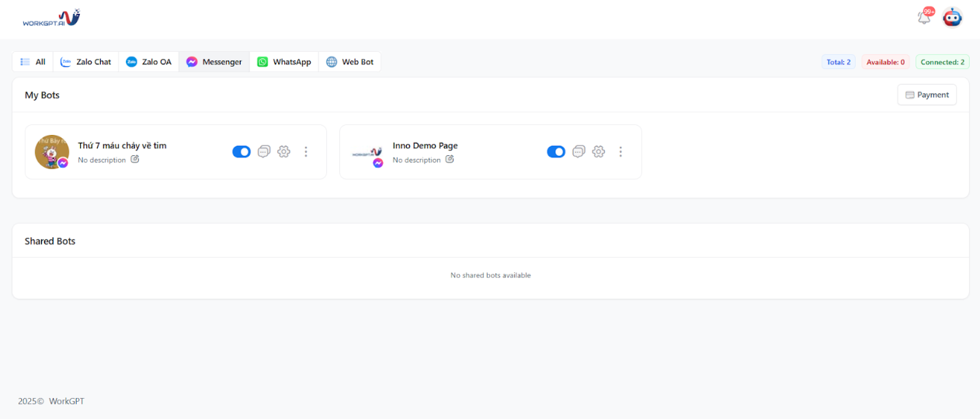Click the Inno Demo Page bot thumbnail
Image resolution: width=980 pixels, height=419 pixels.
(x=367, y=153)
